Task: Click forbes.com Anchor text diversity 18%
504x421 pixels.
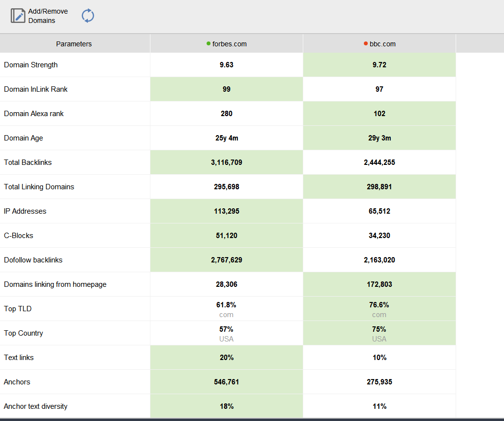Action: (227, 406)
